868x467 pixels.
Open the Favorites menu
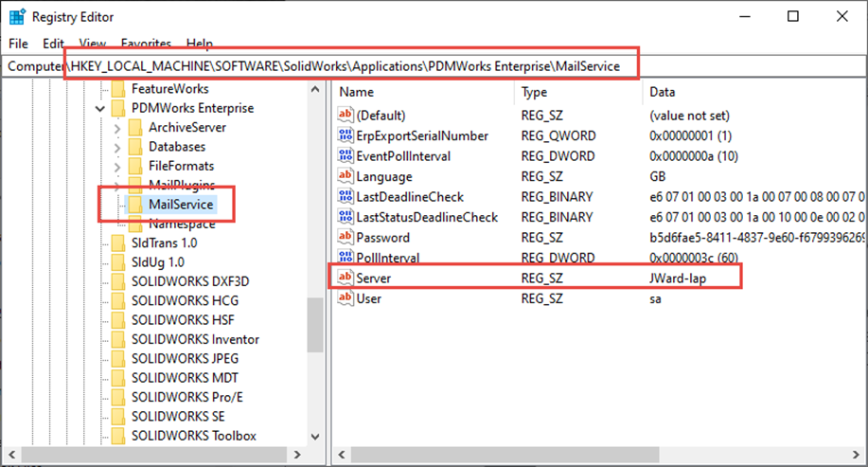coord(146,44)
